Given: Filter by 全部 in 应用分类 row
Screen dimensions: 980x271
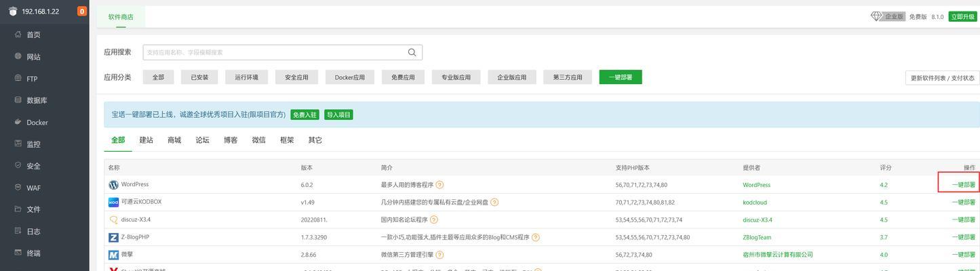Looking at the screenshot, I should (x=158, y=77).
